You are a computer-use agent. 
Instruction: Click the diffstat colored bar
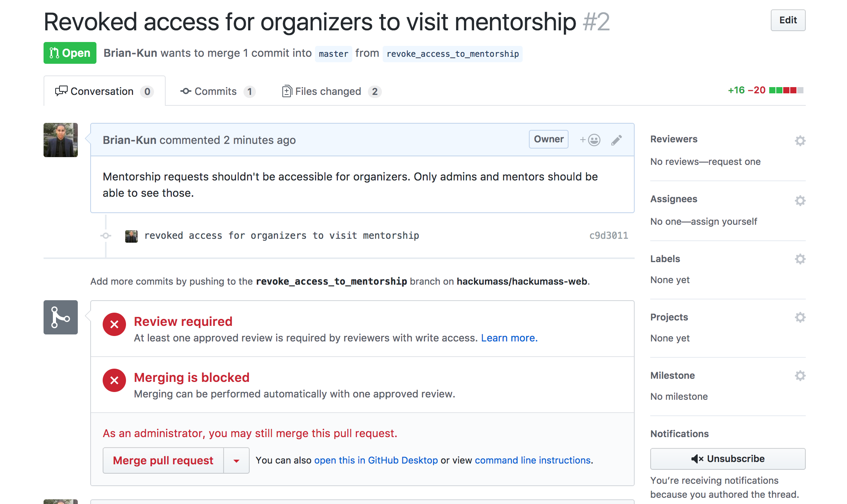pos(786,90)
